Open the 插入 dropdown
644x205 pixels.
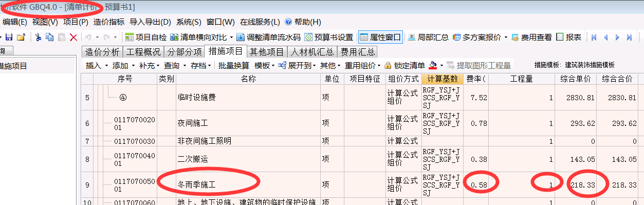click(97, 66)
